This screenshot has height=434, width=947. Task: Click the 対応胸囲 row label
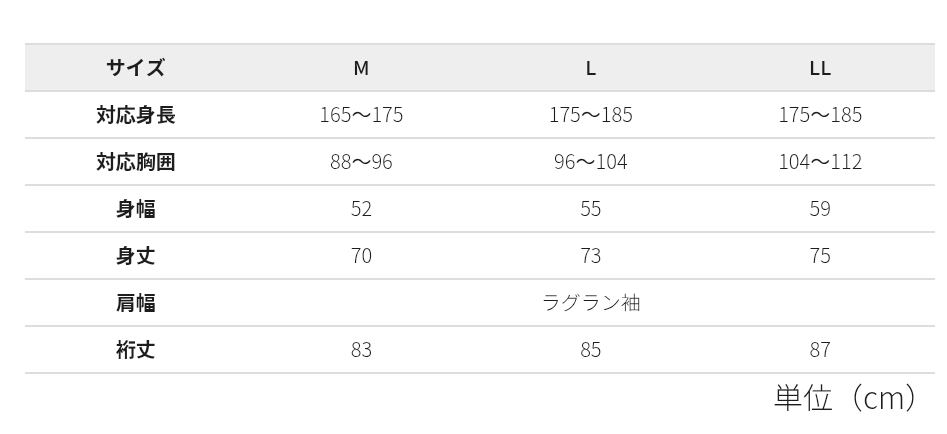tap(135, 162)
